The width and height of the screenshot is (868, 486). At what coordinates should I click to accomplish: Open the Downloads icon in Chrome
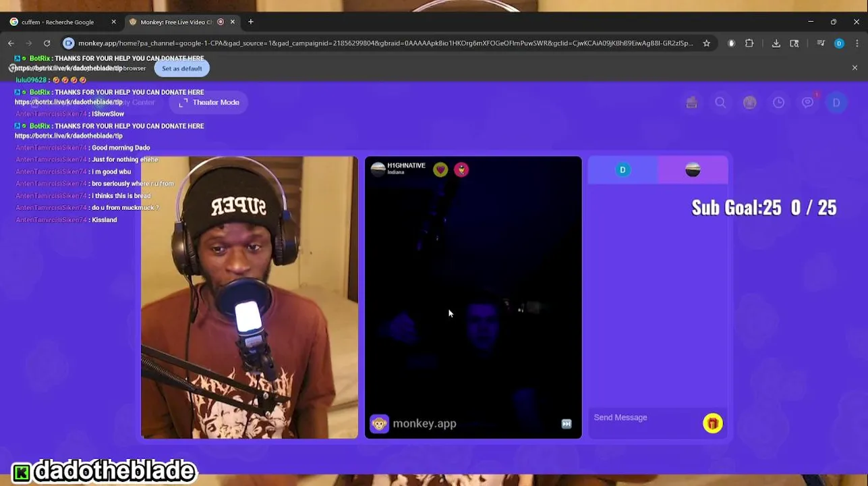click(776, 43)
